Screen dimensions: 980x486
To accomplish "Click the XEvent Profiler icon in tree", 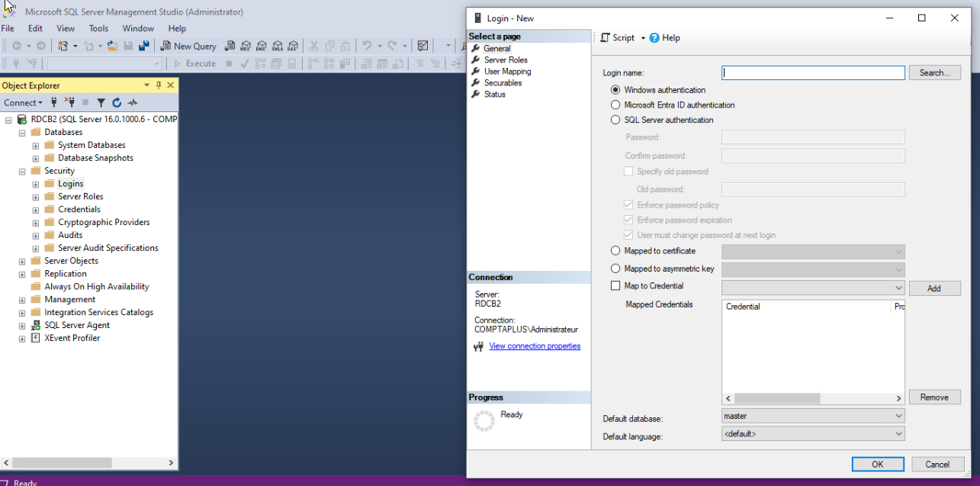I will [x=35, y=338].
